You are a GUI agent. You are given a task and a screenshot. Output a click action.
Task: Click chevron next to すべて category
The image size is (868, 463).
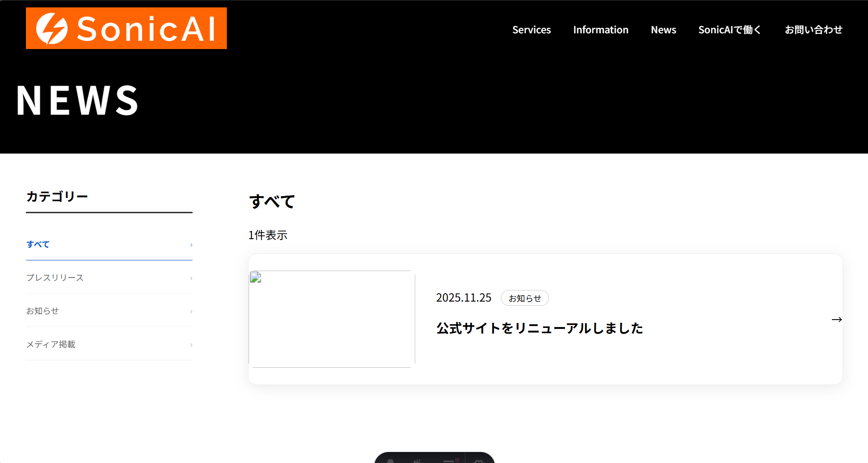coord(191,245)
